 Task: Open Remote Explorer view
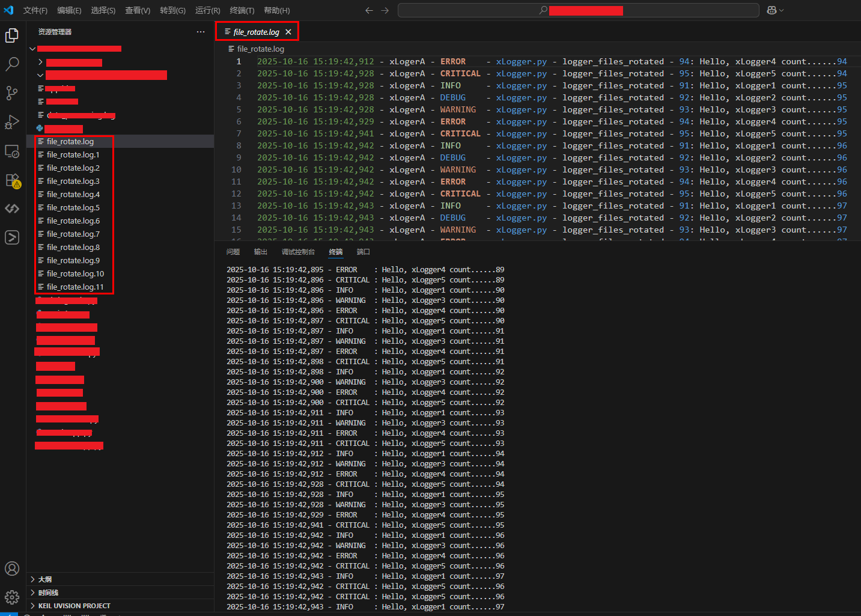12,151
